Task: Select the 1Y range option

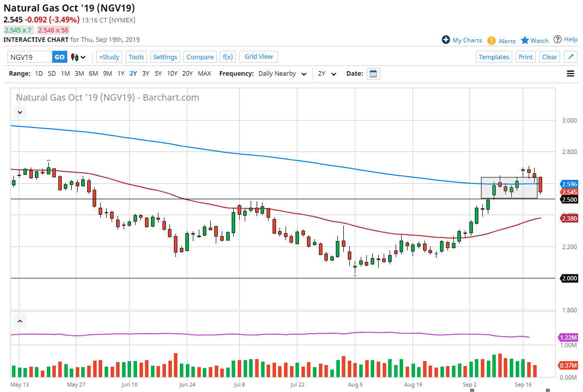Action: point(121,74)
